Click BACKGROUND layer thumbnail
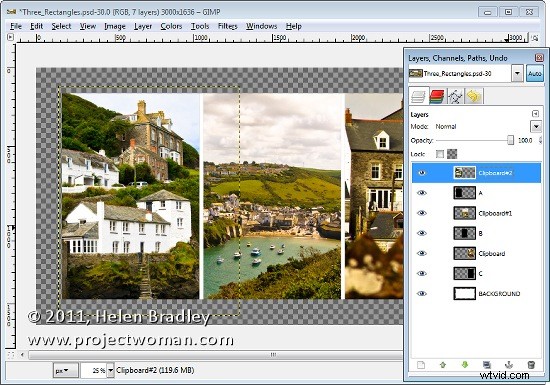Screen dimensions: 550x385 (464, 293)
